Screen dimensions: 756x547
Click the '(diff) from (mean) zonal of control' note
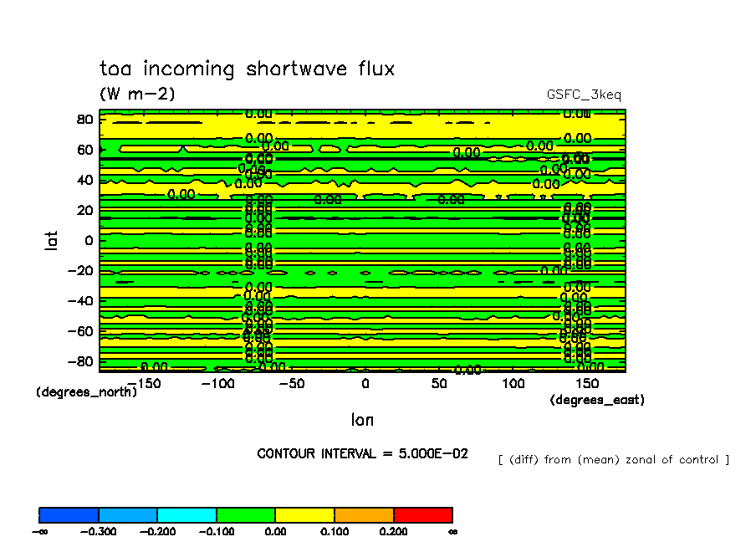coord(614,460)
